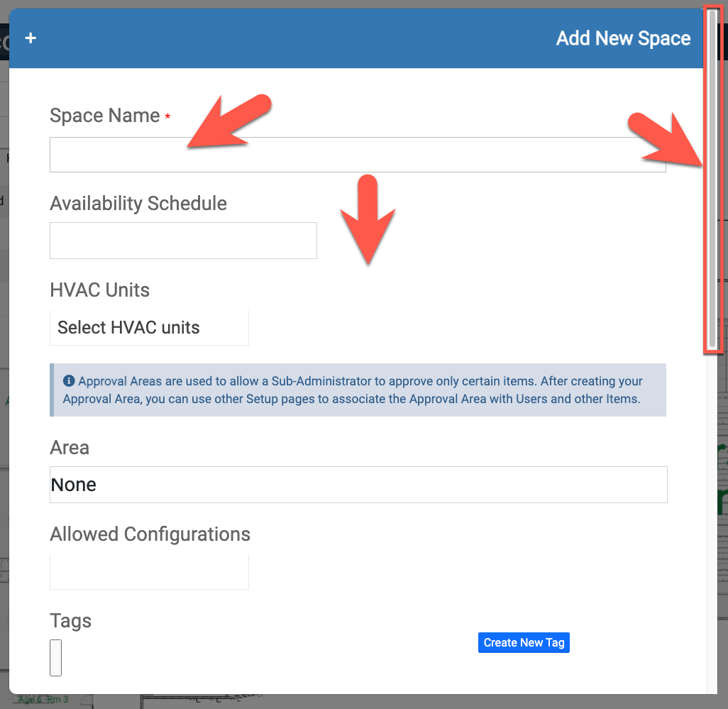Click the Add New Space title
The height and width of the screenshot is (709, 728).
coord(623,38)
